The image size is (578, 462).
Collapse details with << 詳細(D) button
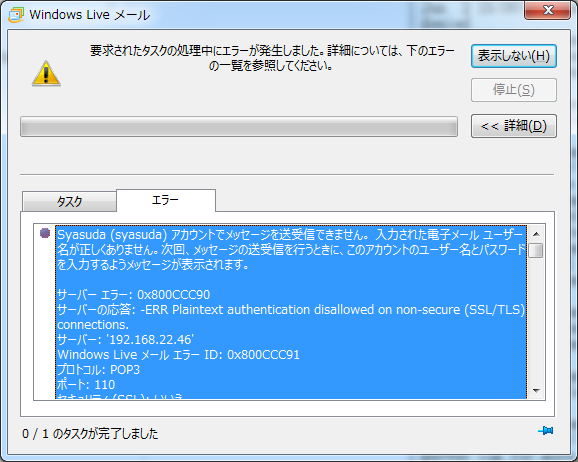tap(513, 126)
